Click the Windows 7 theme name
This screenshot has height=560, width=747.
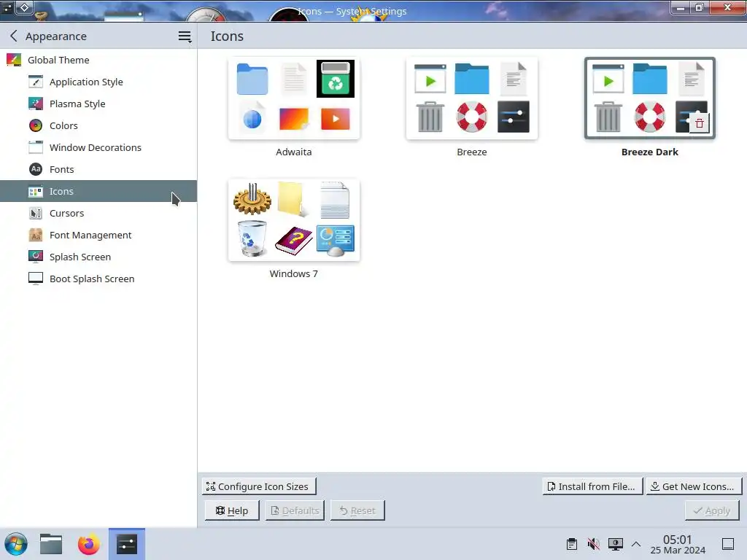click(293, 274)
